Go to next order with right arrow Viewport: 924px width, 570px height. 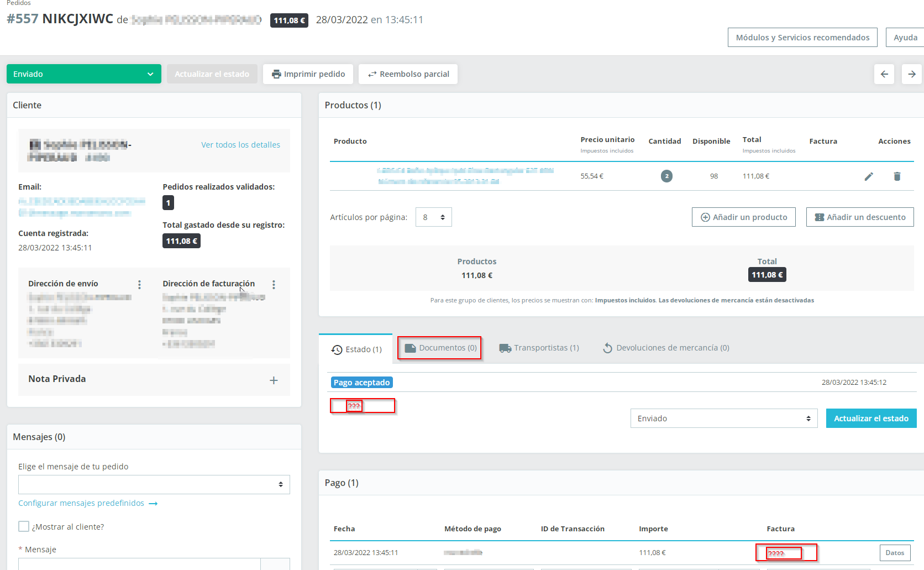[x=912, y=74]
